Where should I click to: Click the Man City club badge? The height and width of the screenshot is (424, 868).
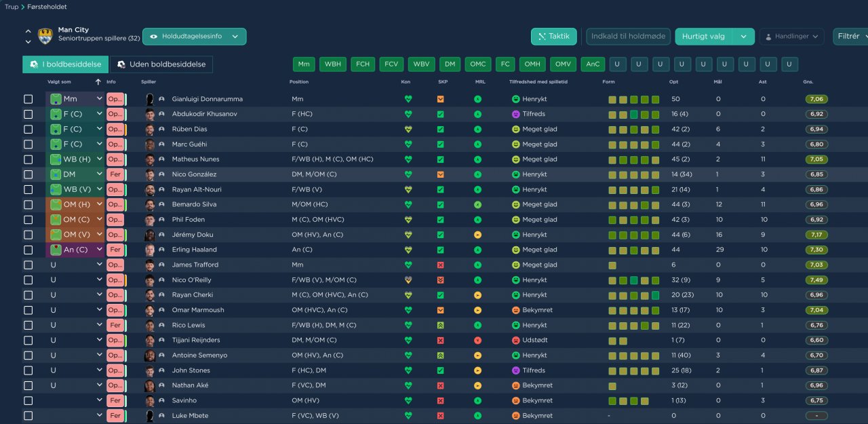point(45,36)
